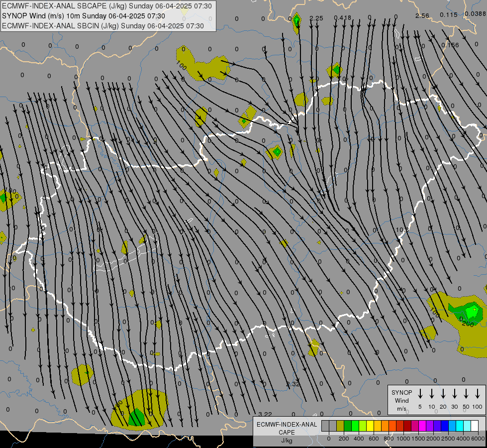This screenshot has width=487, height=448.
Task: Pick the magenta CAPE scale swatch
Action: point(423,426)
